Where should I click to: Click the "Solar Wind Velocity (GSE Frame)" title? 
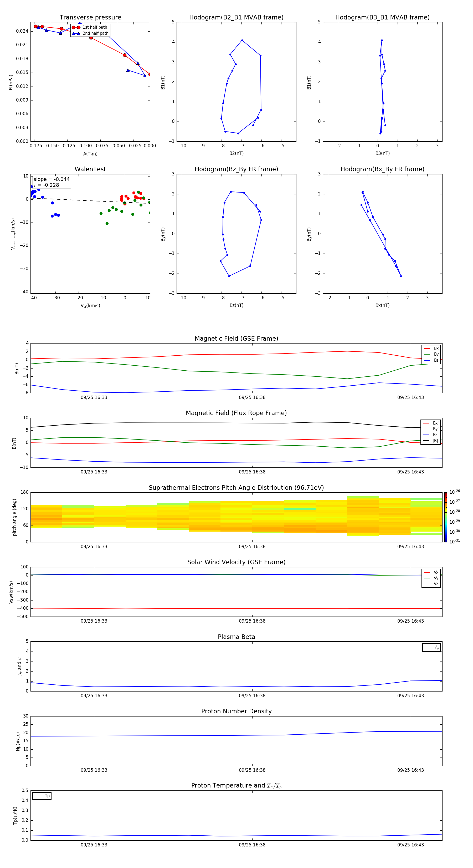(236, 562)
